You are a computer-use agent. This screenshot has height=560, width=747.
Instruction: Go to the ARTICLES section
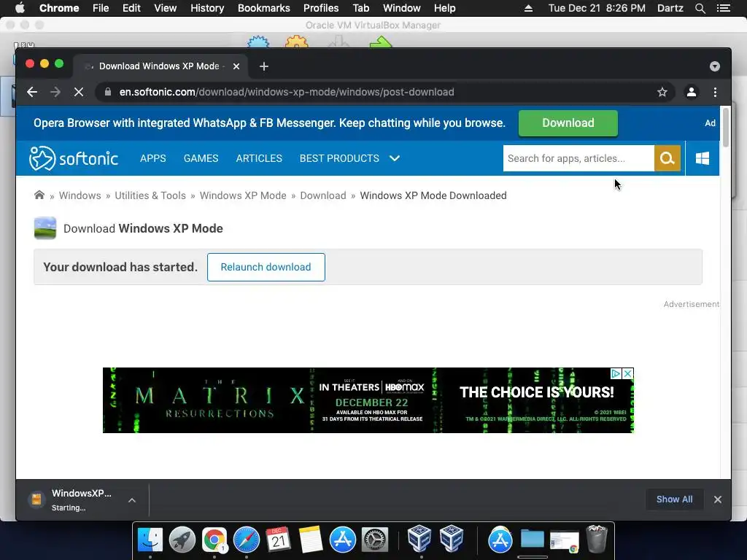tap(259, 158)
